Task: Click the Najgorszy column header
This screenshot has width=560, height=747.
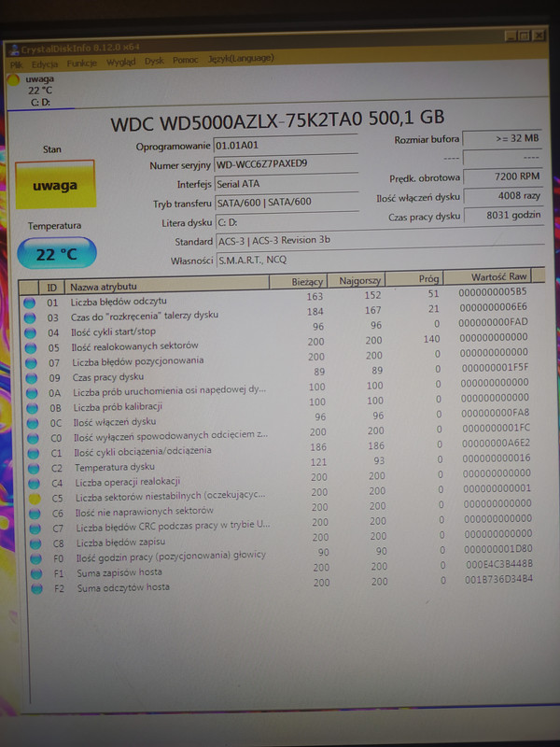Action: (357, 280)
